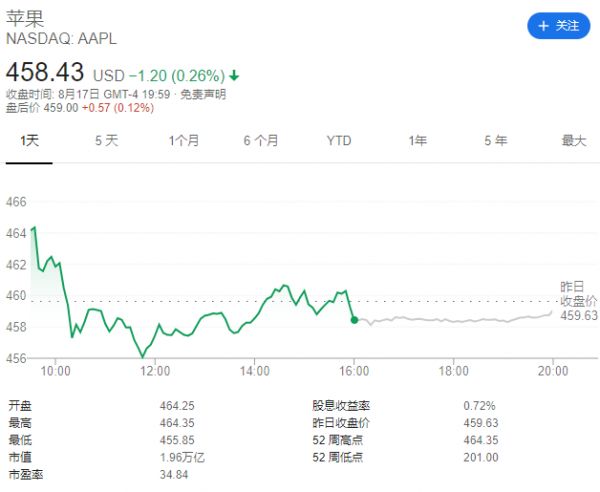Click the chart's lowest point before 12:00
The image size is (600, 492).
(x=142, y=356)
